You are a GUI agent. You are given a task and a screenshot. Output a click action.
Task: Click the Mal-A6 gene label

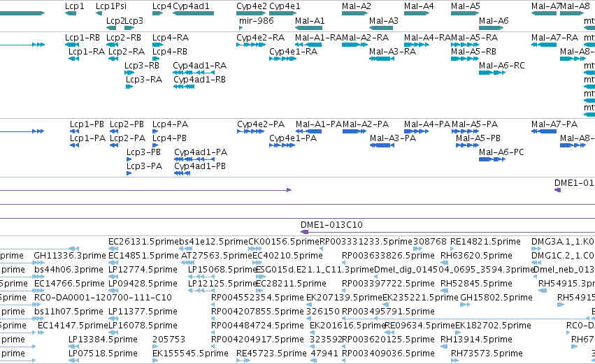point(494,20)
